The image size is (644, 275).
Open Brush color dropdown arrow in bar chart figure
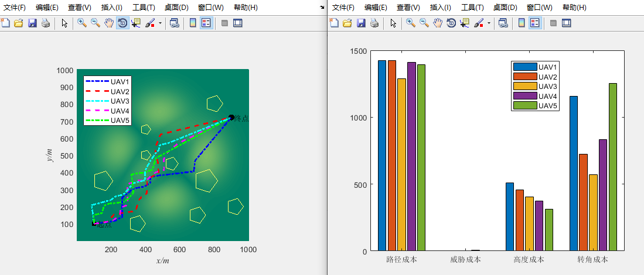pos(489,23)
